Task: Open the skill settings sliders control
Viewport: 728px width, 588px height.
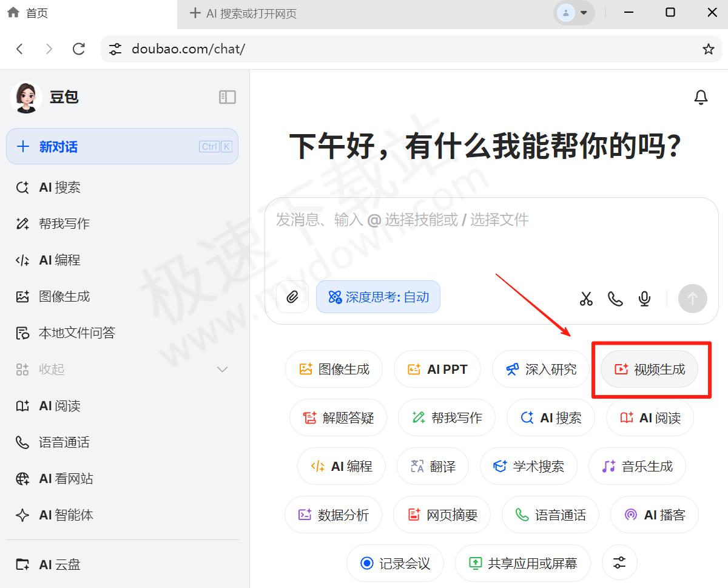Action: [619, 563]
